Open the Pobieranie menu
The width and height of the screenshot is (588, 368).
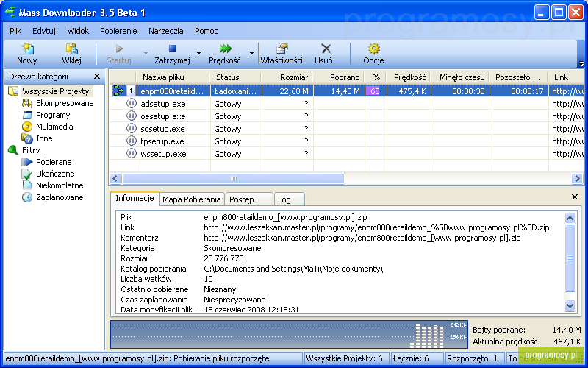coord(118,31)
